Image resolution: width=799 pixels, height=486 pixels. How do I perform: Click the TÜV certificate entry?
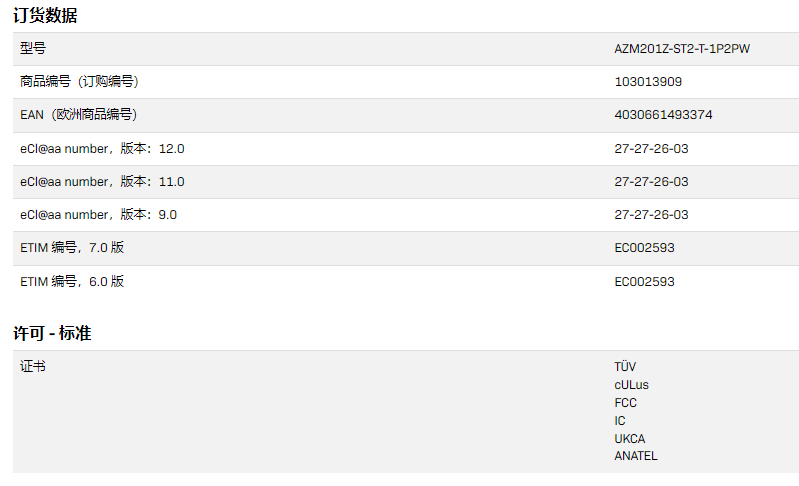pyautogui.click(x=625, y=367)
